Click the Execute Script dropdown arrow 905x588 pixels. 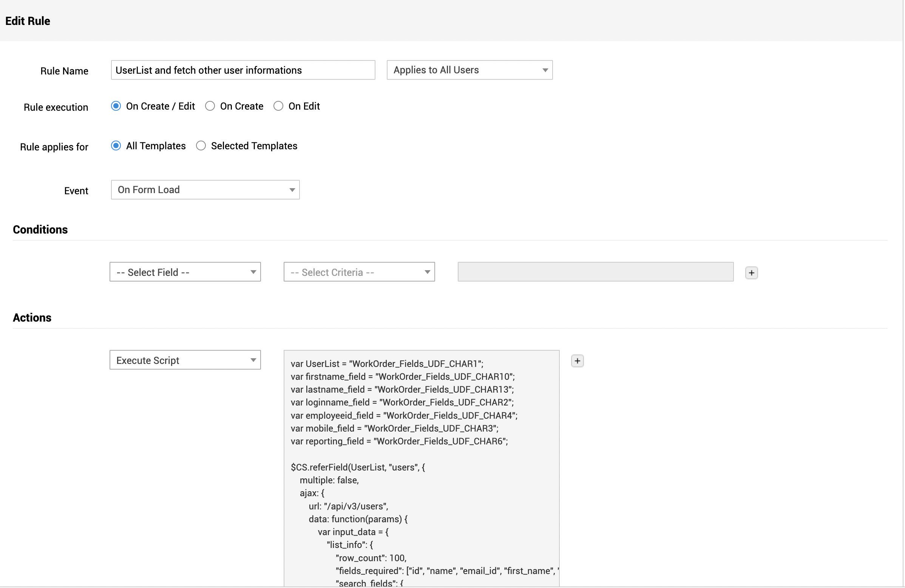click(253, 361)
